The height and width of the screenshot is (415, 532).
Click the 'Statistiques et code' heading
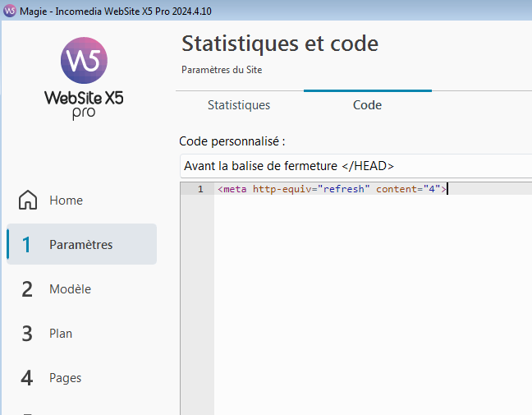coord(280,43)
